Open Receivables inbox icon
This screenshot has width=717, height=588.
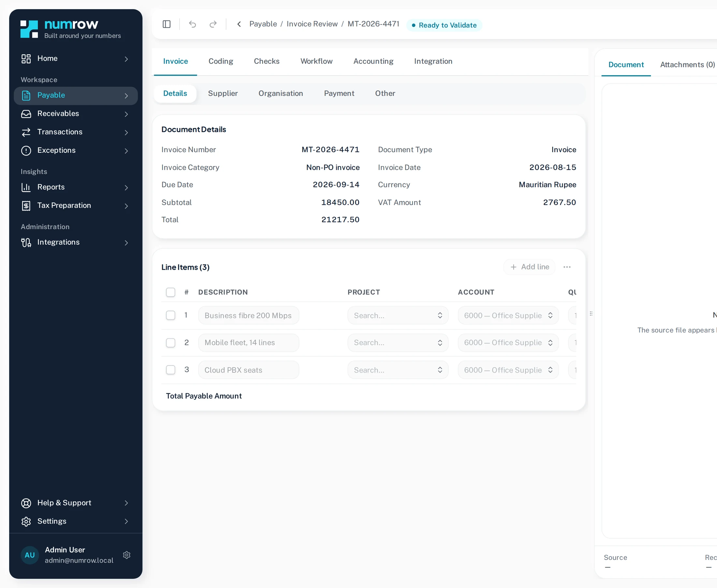coord(26,114)
